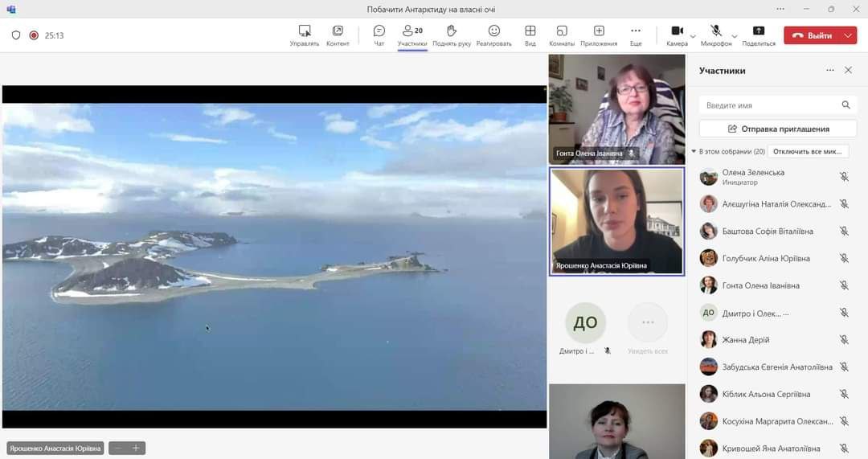The width and height of the screenshot is (868, 459).
Task: Open the Комнаты breakout rooms icon
Action: click(x=562, y=31)
